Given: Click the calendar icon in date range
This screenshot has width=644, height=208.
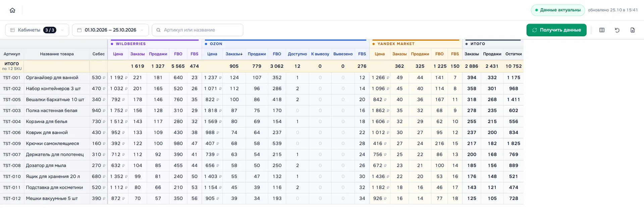Looking at the screenshot, I should pos(79,30).
